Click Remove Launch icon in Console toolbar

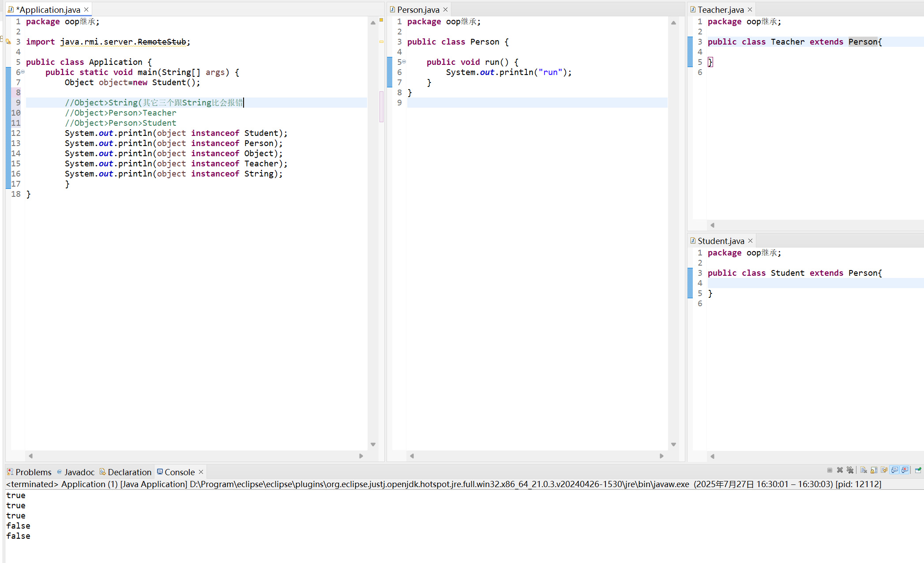pos(840,470)
